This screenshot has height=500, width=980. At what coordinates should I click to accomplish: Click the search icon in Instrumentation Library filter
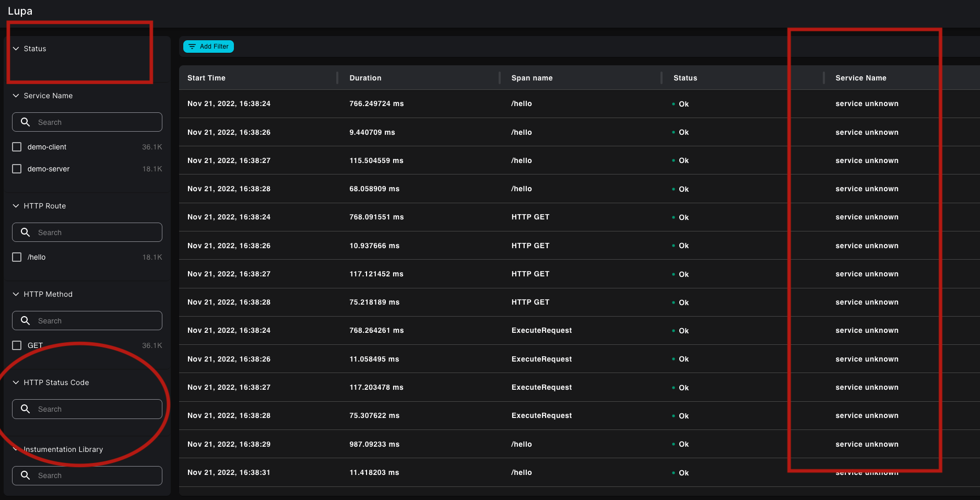tap(25, 475)
